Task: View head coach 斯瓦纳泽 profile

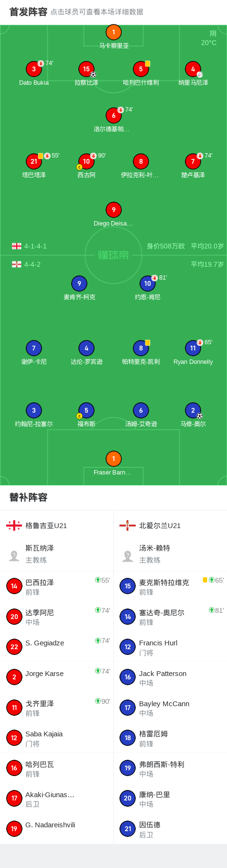Action: click(56, 554)
